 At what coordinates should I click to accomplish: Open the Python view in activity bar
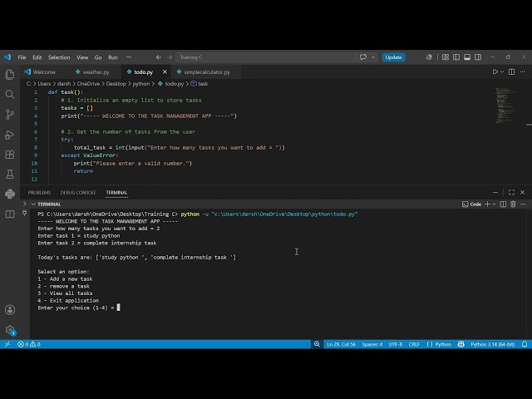(x=10, y=194)
